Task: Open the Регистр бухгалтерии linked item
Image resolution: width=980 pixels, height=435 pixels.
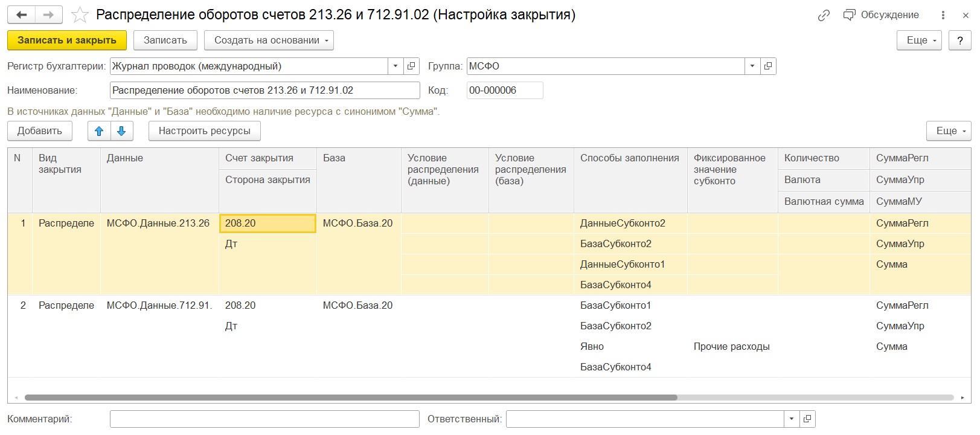Action: [411, 66]
